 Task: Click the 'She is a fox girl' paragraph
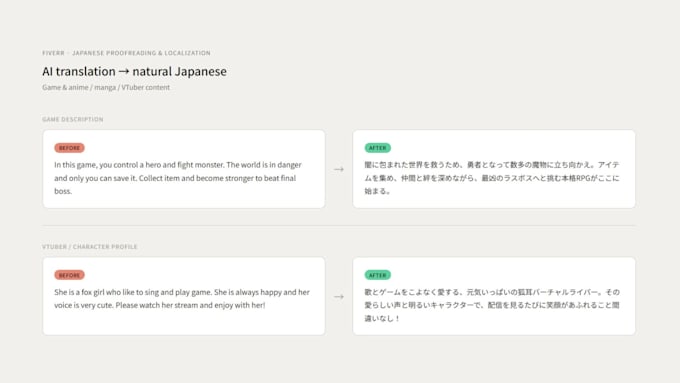(182, 298)
